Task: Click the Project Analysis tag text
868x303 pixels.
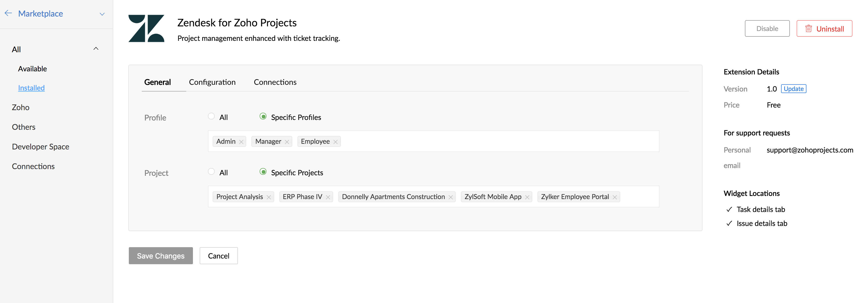Action: (x=240, y=196)
